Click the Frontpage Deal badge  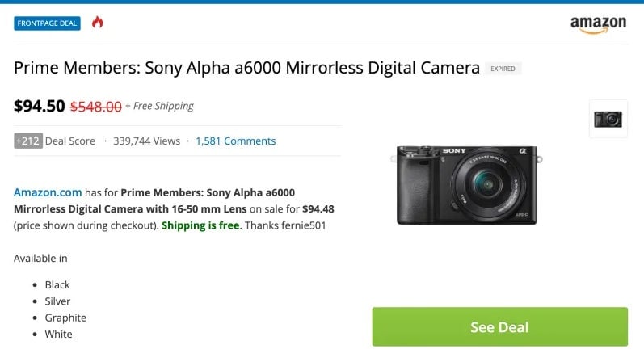click(47, 23)
